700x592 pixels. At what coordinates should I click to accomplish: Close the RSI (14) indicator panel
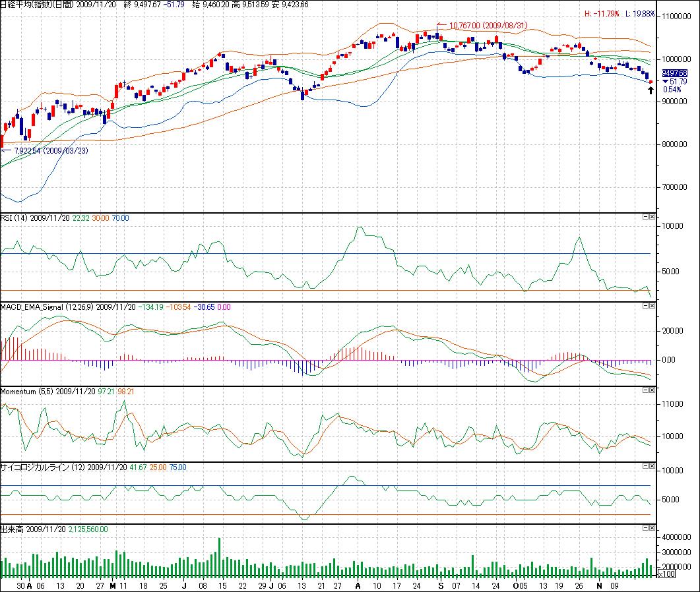click(652, 216)
